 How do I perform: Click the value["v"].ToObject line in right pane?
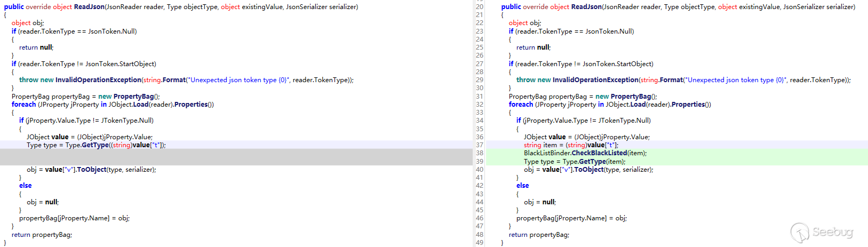point(588,170)
